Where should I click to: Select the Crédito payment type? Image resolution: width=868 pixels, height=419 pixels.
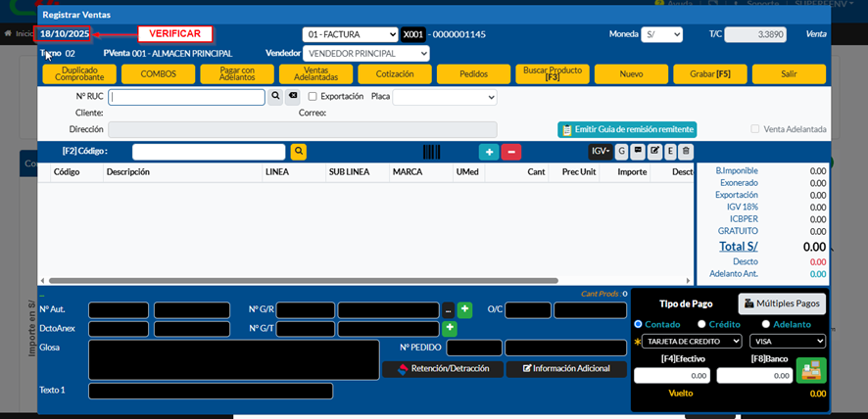pos(701,324)
